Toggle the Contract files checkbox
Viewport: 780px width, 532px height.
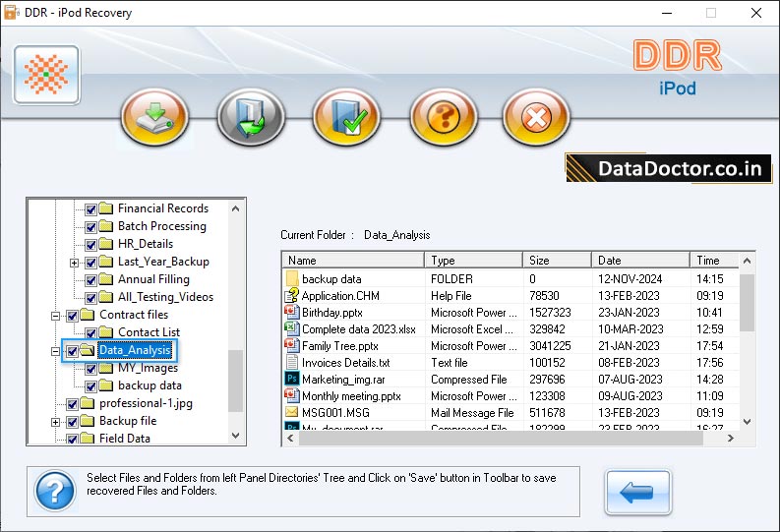pyautogui.click(x=72, y=316)
